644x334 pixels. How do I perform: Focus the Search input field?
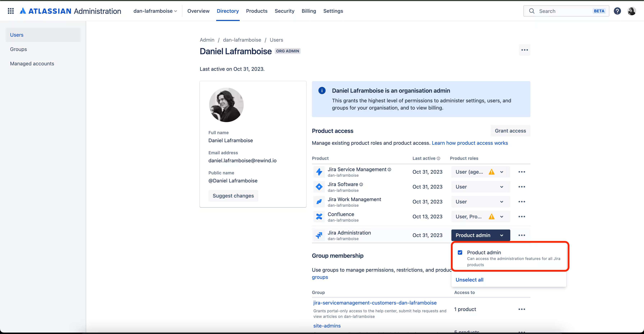566,11
